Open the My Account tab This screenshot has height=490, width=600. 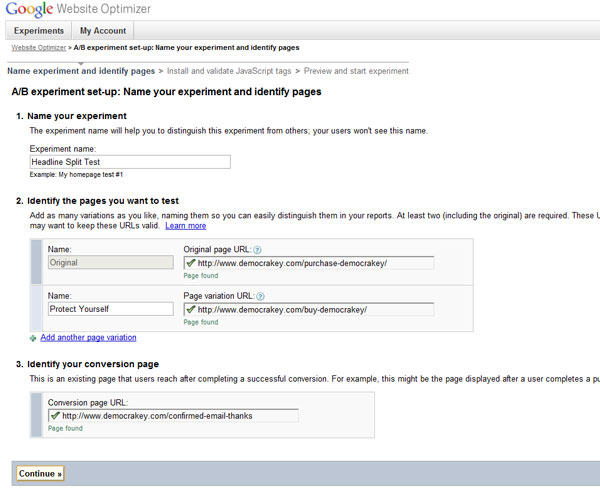[x=103, y=31]
